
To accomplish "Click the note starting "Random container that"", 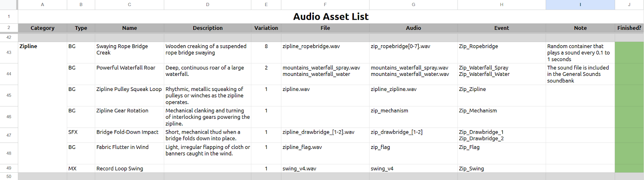I will pyautogui.click(x=580, y=52).
